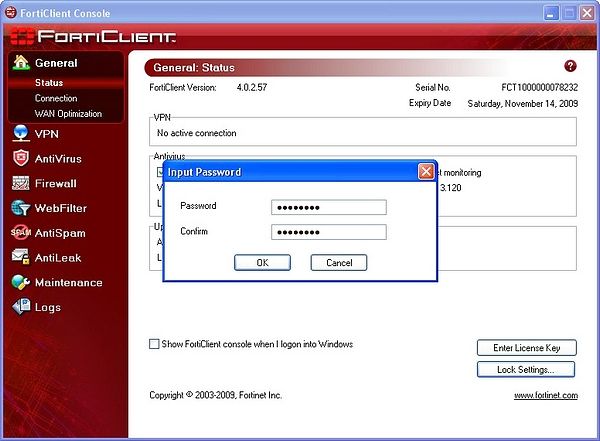Click the Maintenance wrench icon
The image size is (600, 441).
pos(21,282)
